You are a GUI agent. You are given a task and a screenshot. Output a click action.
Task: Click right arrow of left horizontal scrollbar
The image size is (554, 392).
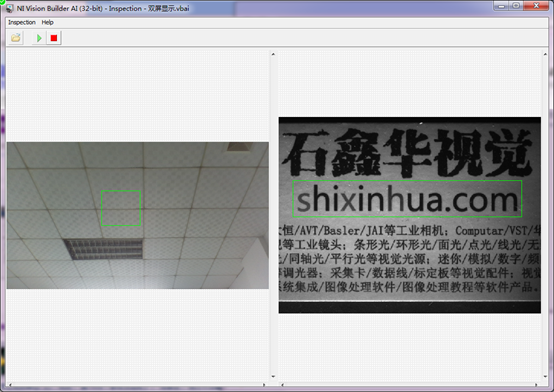point(264,385)
